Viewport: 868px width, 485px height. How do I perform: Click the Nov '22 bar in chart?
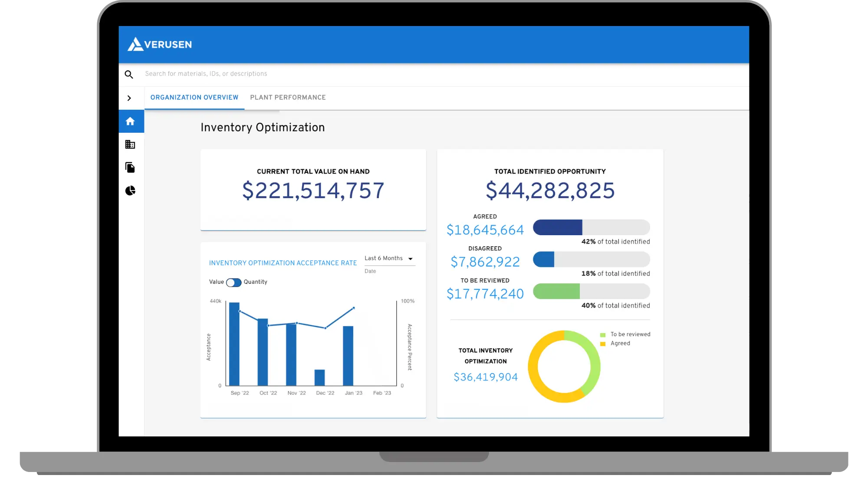point(291,354)
